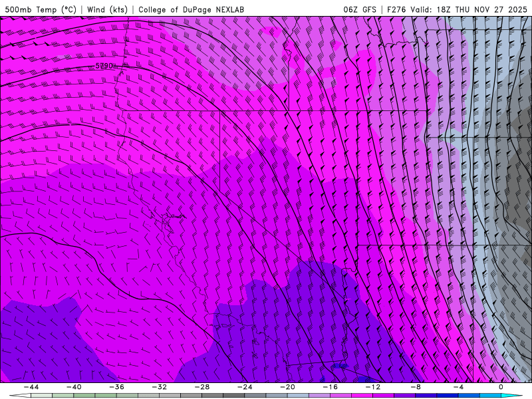Screen dimensions: 532x399
Task: Click the -4 colorbar label
Action: (458, 387)
